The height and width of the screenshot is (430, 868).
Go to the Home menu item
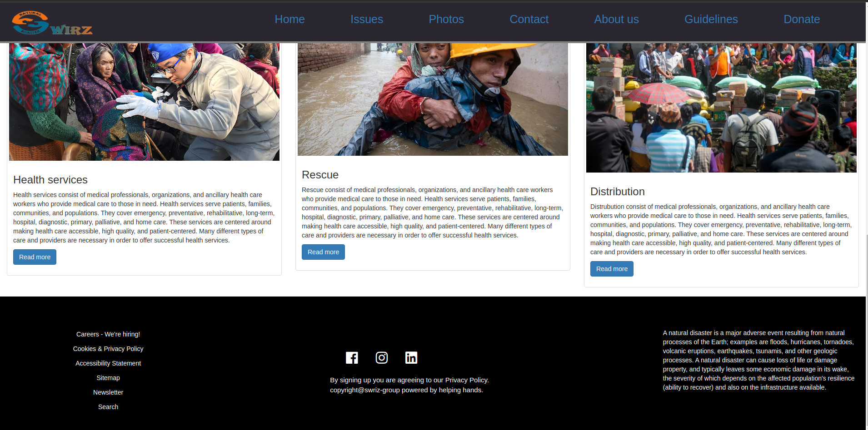tap(289, 20)
